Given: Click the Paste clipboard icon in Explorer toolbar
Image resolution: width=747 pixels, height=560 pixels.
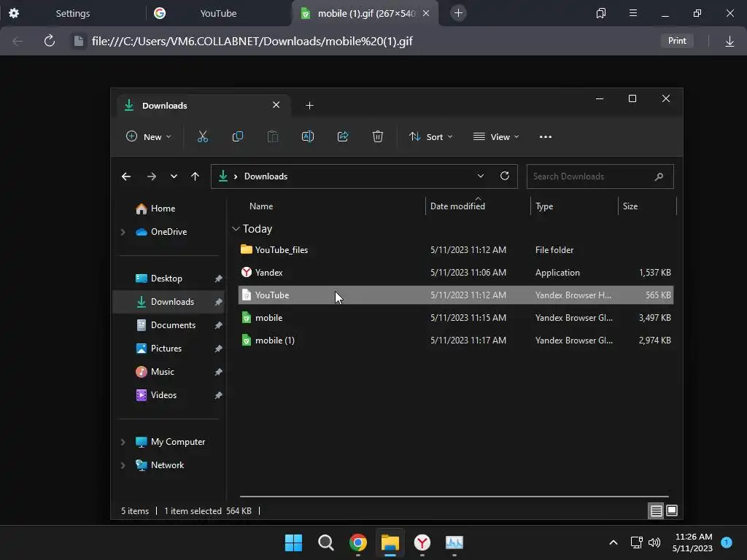Looking at the screenshot, I should (x=273, y=136).
